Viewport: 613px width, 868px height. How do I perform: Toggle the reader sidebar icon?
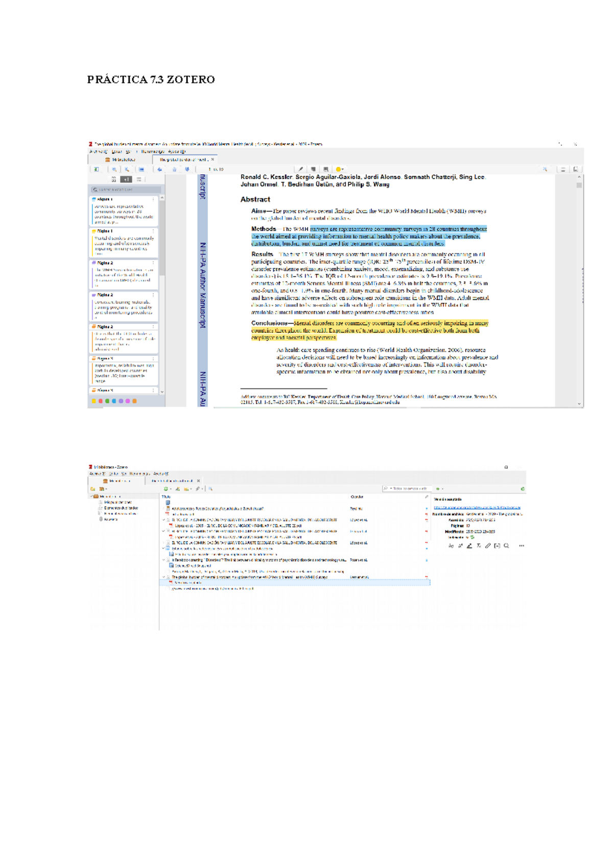point(96,169)
